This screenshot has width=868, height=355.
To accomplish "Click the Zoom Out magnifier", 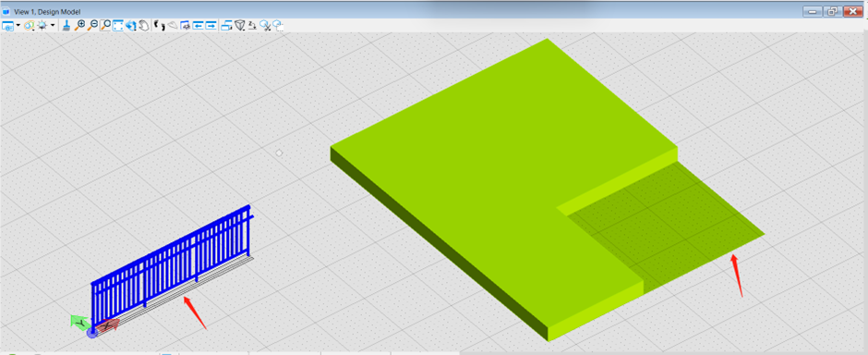I will 92,26.
